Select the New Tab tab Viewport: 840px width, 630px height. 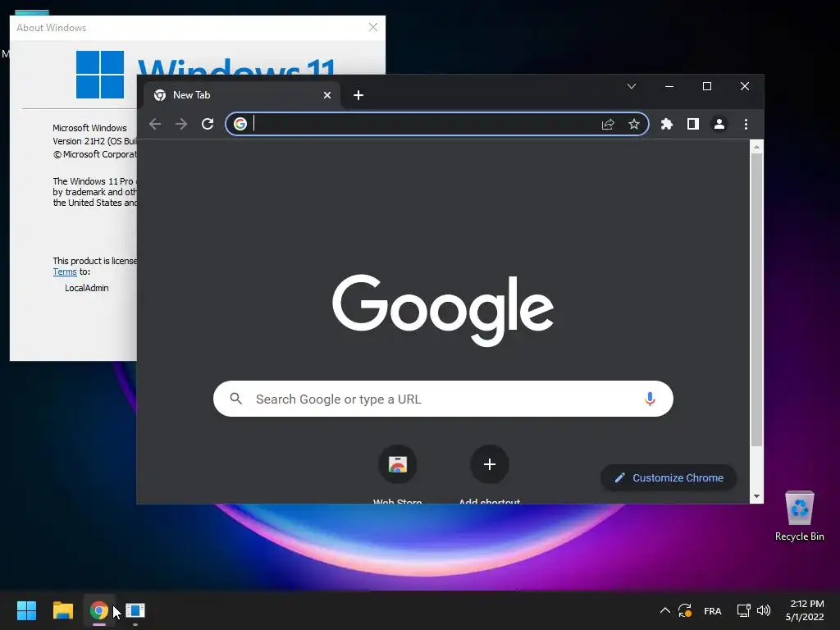[x=241, y=95]
